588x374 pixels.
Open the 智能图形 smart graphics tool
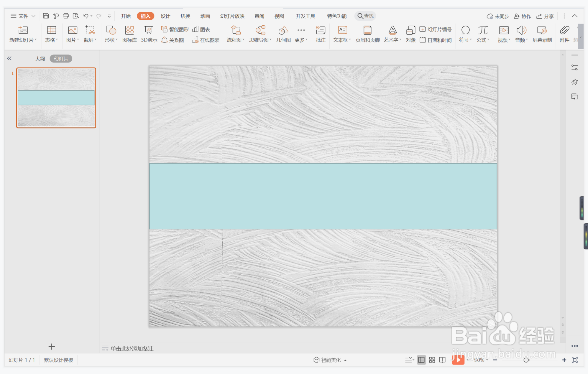pos(175,29)
